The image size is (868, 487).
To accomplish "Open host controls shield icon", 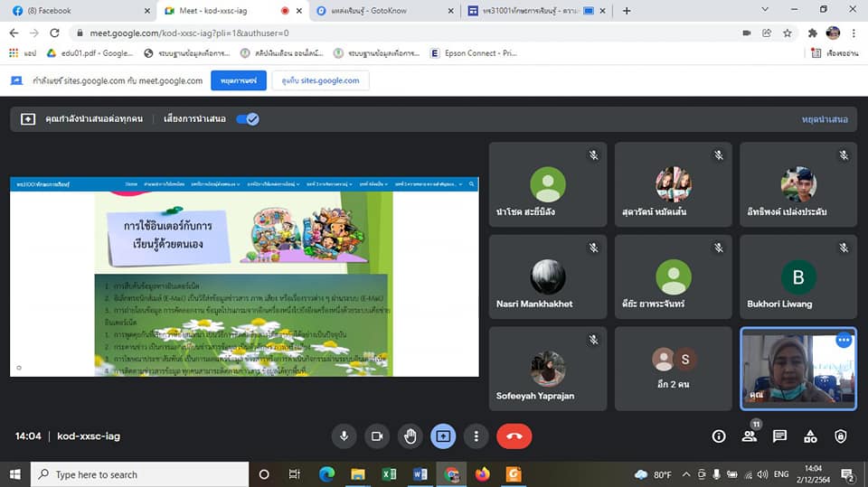I will pyautogui.click(x=841, y=435).
